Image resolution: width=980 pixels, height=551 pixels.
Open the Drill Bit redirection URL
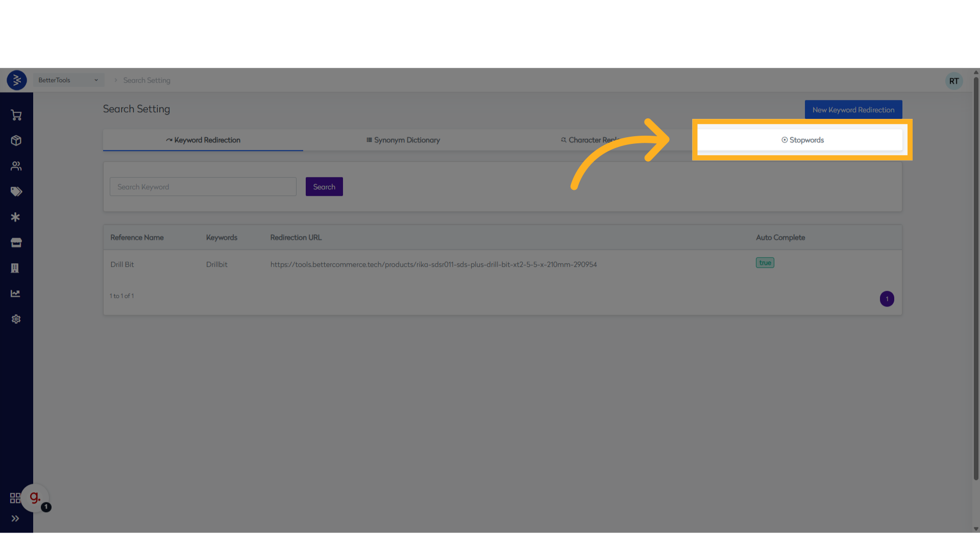pos(433,265)
